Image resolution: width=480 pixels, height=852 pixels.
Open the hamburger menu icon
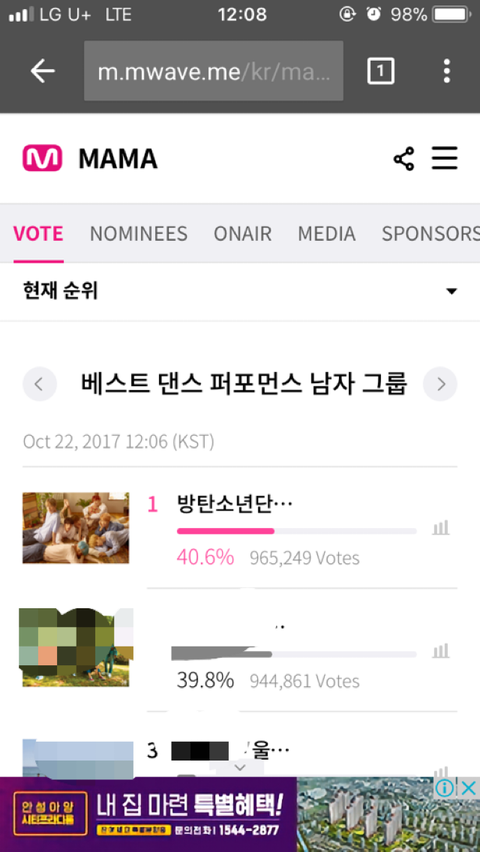click(445, 159)
